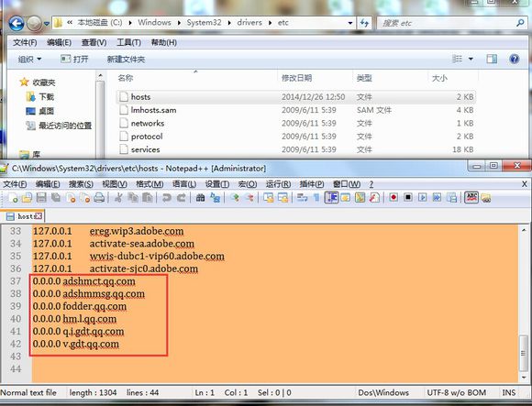The image size is (532, 406).
Task: Open Notepad++ 设置(T) menu
Action: (216, 184)
